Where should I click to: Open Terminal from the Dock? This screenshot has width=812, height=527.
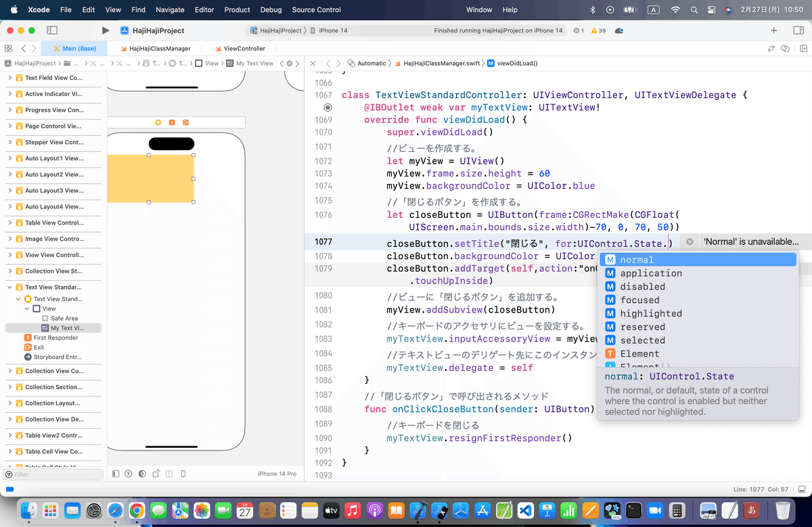[633, 511]
